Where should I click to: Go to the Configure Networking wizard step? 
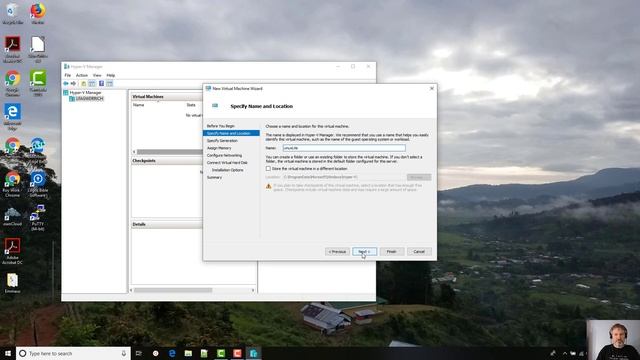[224, 156]
